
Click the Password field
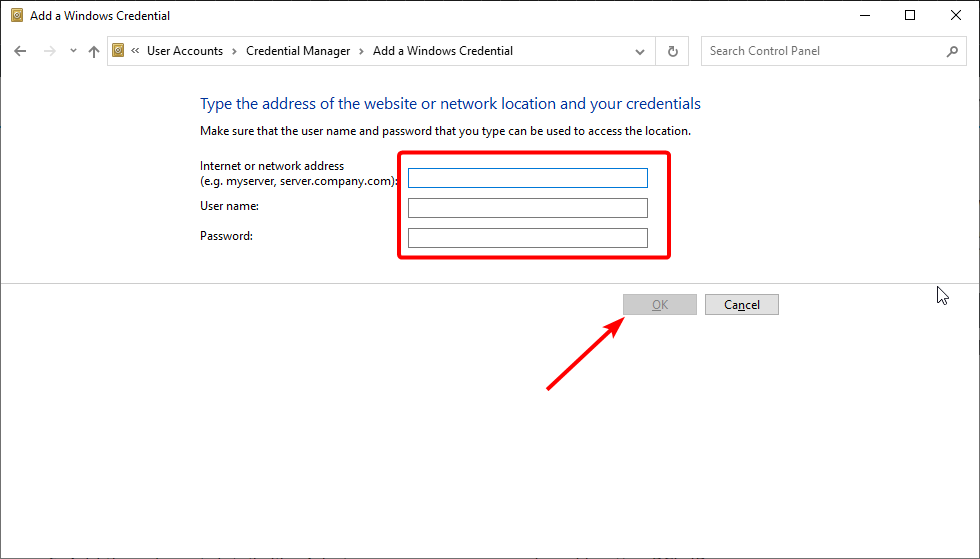[528, 238]
